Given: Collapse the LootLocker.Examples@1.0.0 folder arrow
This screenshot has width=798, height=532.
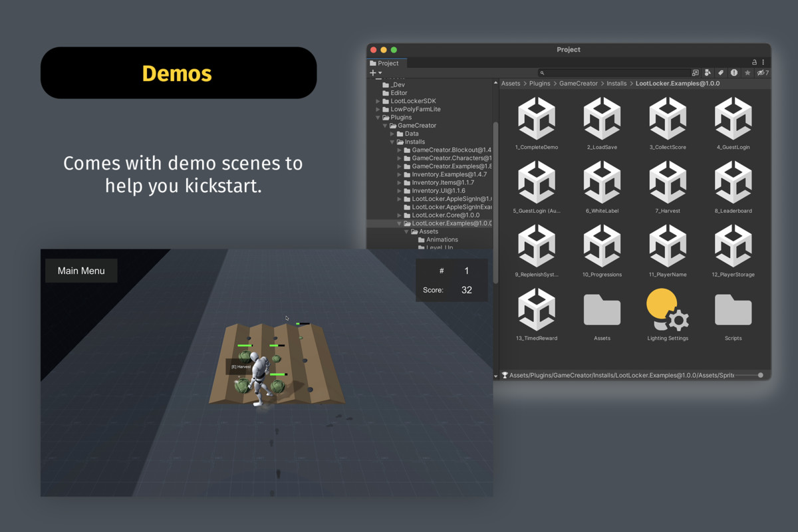Looking at the screenshot, I should [x=400, y=223].
